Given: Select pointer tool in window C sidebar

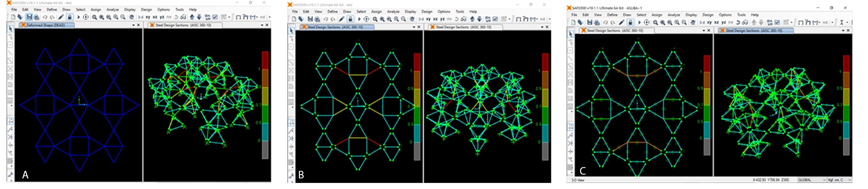Looking at the screenshot, I should (571, 34).
